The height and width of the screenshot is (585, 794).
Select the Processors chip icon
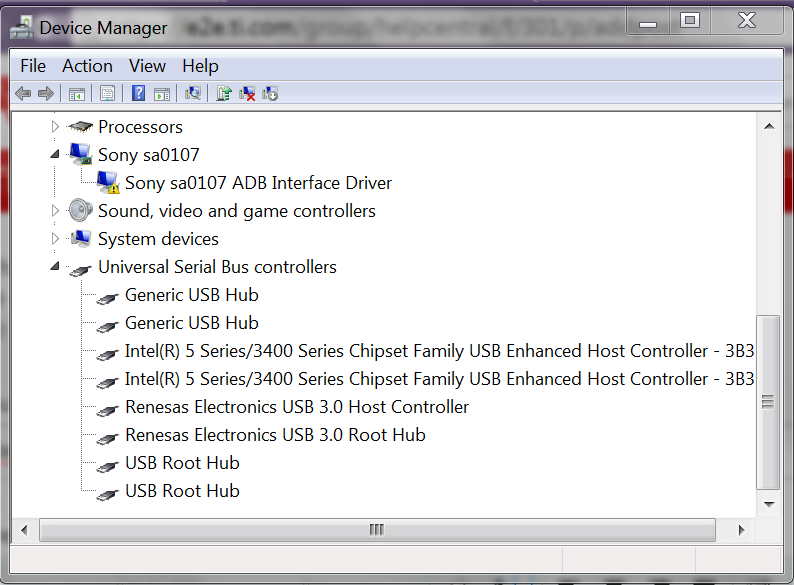[80, 127]
